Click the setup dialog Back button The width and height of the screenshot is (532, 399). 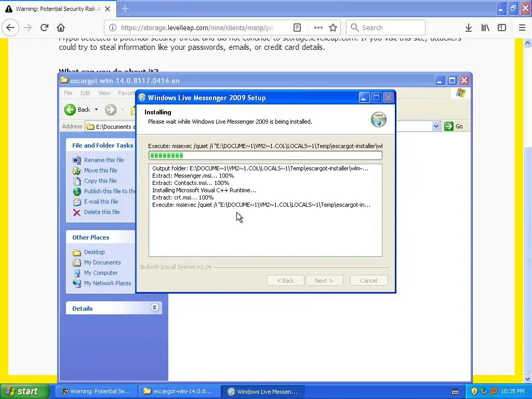(x=285, y=281)
